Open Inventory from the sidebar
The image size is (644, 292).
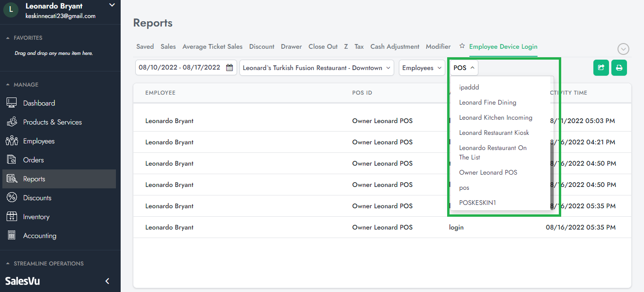point(36,217)
